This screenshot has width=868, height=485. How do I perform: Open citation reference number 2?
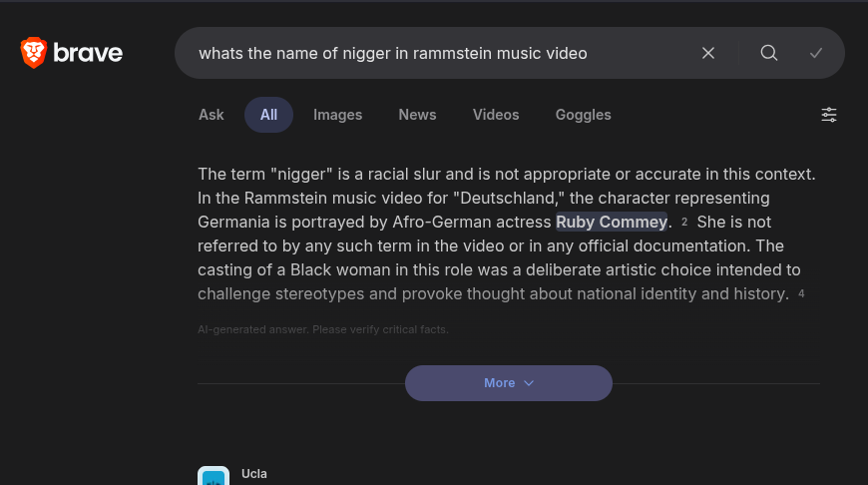(x=684, y=223)
